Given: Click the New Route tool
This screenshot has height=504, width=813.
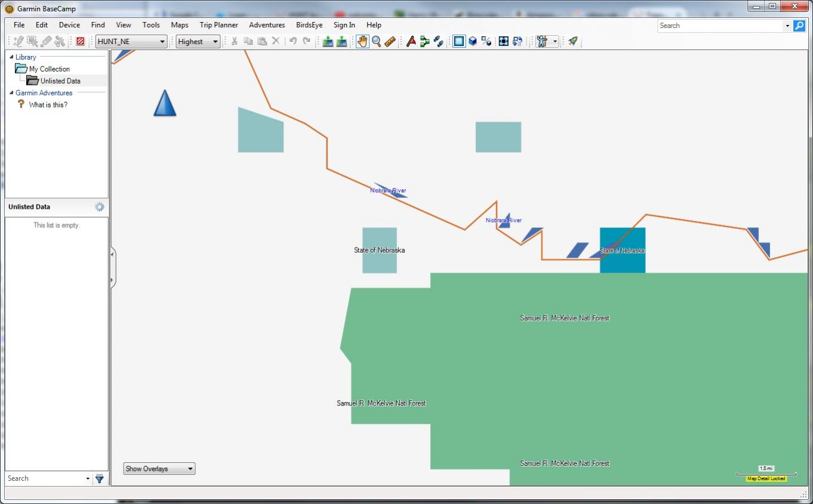Looking at the screenshot, I should click(x=425, y=41).
